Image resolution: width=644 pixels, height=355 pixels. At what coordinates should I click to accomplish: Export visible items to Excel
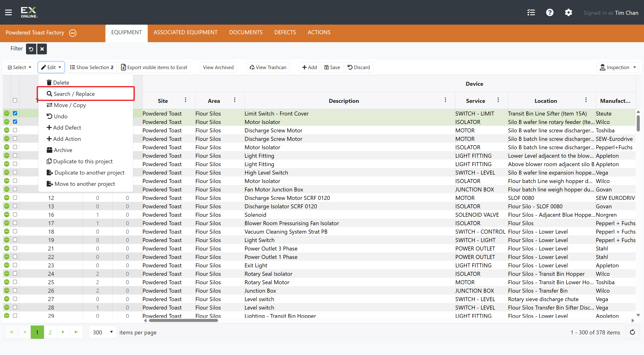(x=154, y=67)
